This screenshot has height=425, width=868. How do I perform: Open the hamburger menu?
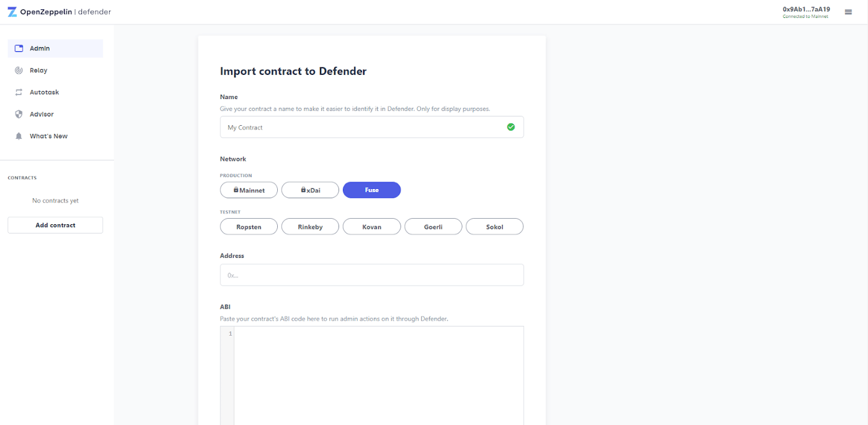848,11
